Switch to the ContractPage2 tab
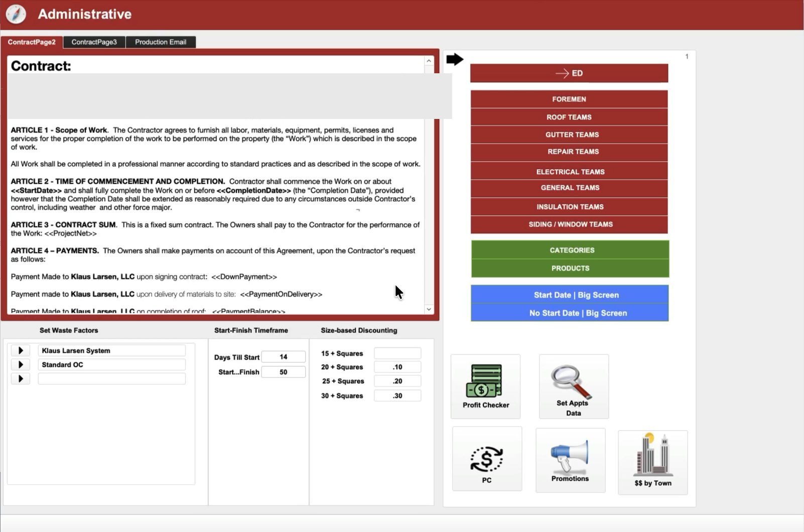This screenshot has height=532, width=804. click(32, 42)
